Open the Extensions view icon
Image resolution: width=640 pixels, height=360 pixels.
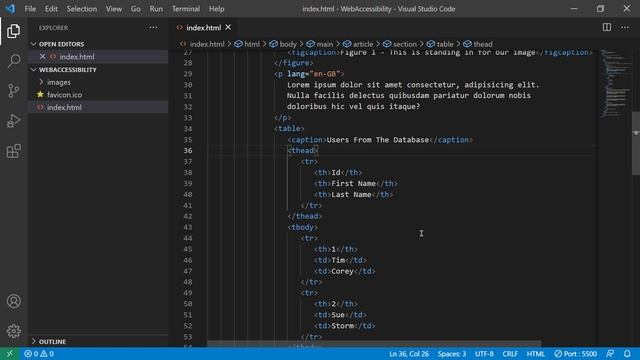[x=13, y=151]
